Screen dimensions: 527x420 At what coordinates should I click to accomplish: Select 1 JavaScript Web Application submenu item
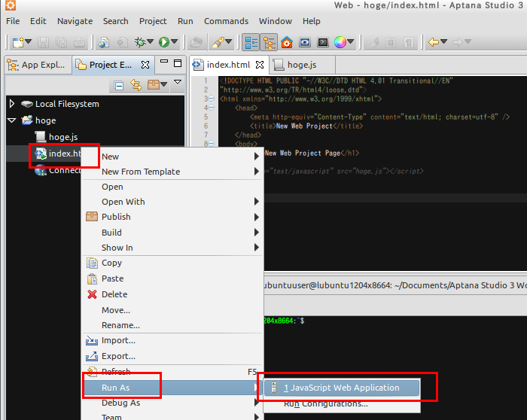(342, 388)
